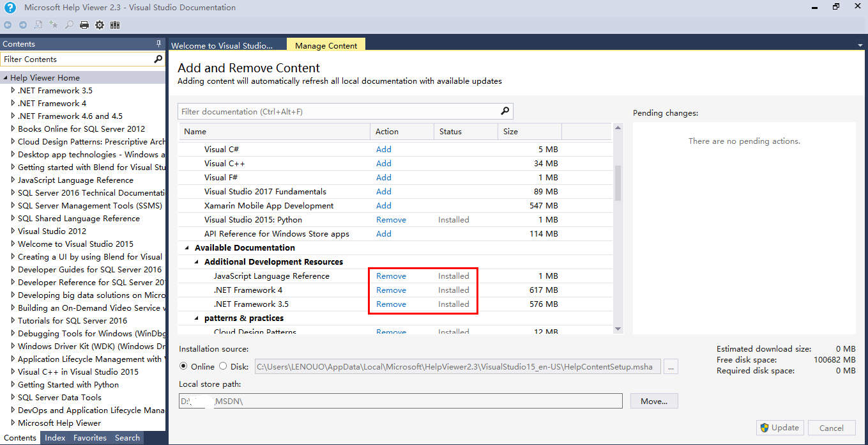
Task: Open the tab list dropdown arrow
Action: [860, 46]
